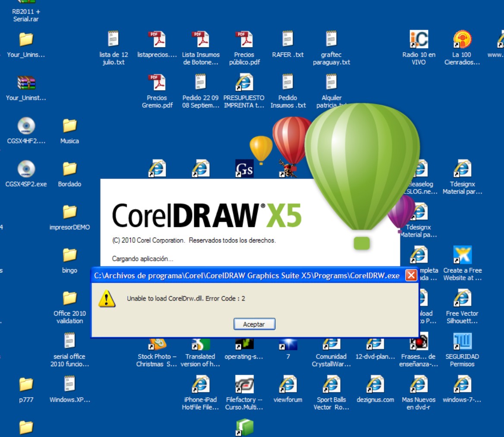
Task: Select the Windows.XP text file icon
Action: click(69, 385)
